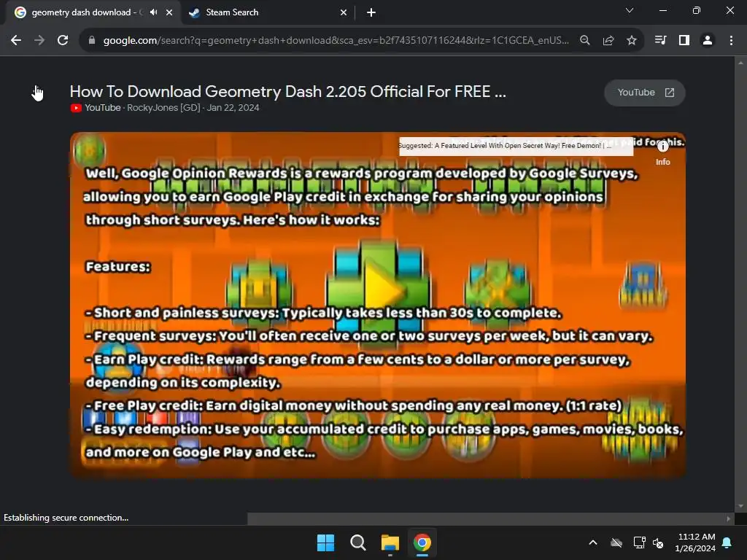The width and height of the screenshot is (747, 560).
Task: Open Windows taskbar search
Action: pos(357,542)
